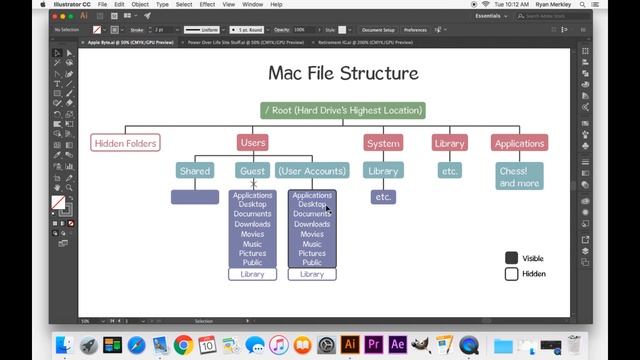The width and height of the screenshot is (640, 360).
Task: Select the Zoom tool magnifier
Action: click(x=69, y=188)
